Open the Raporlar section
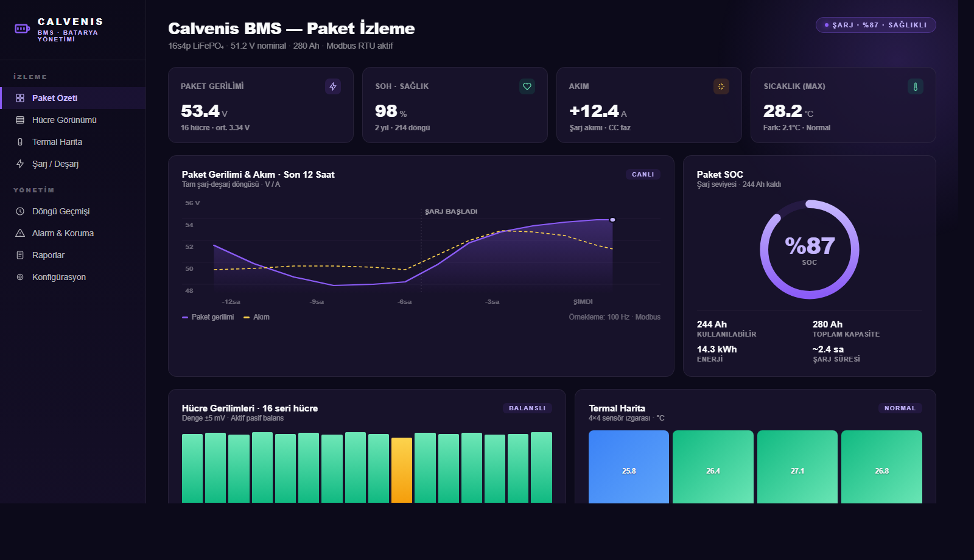Image resolution: width=974 pixels, height=560 pixels. [48, 255]
